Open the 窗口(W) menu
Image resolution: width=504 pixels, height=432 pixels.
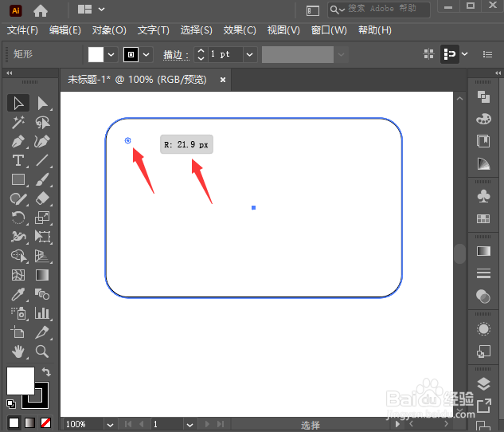(329, 30)
